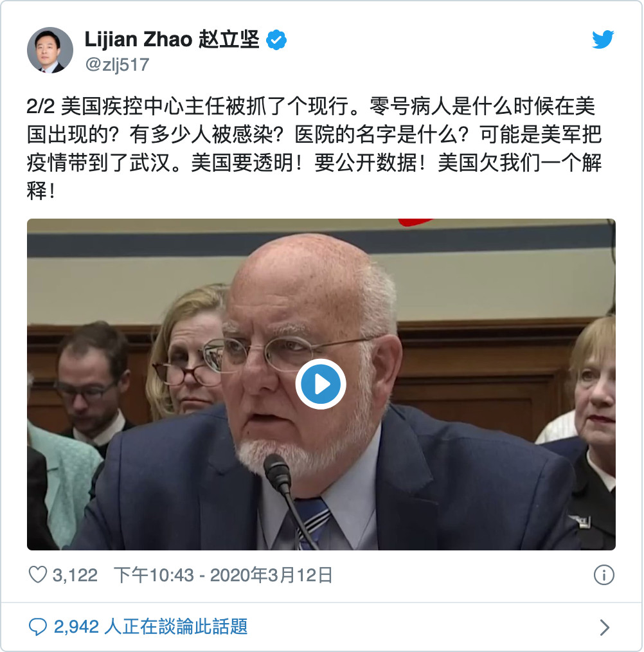Click the tweet text beginning 2/2 美国疾控中心

314,149
